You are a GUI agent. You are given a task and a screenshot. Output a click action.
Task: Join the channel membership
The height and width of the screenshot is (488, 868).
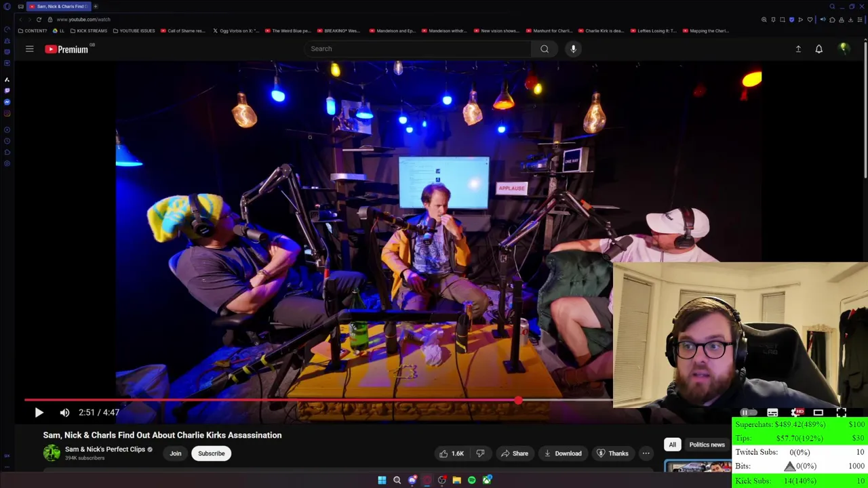176,453
